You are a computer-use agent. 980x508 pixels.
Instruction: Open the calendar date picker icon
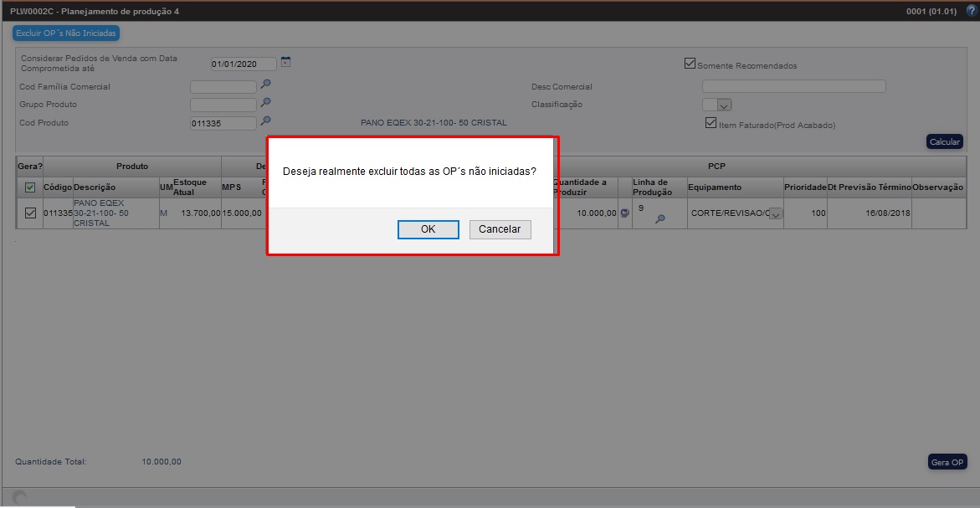click(285, 62)
